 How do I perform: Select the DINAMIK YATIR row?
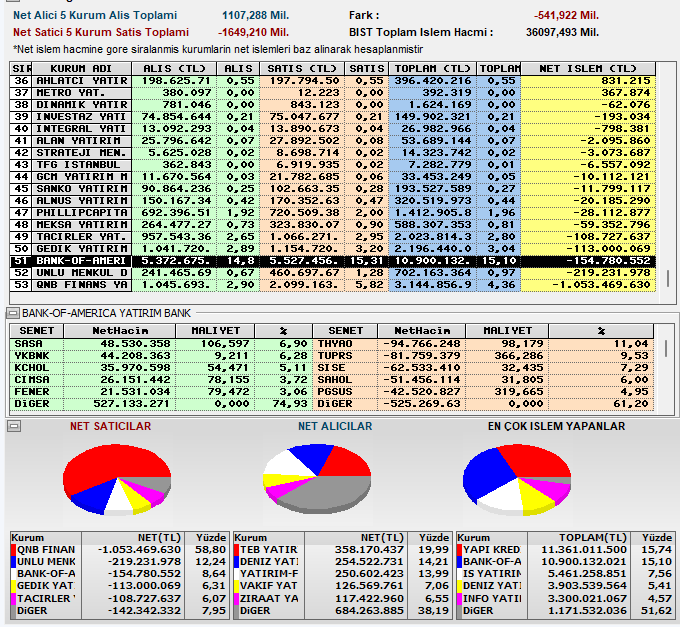(x=333, y=105)
